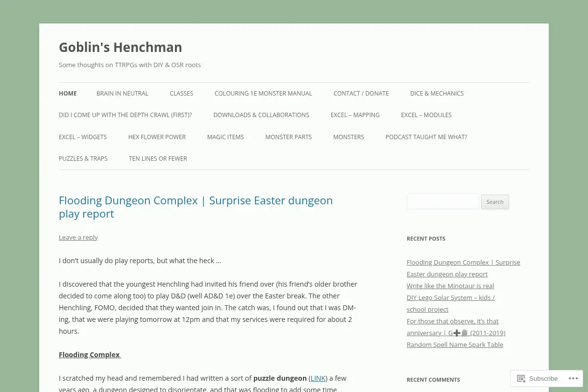The width and height of the screenshot is (588, 392).
Task: Click the RECENT POSTS sidebar heading
Action: click(426, 239)
